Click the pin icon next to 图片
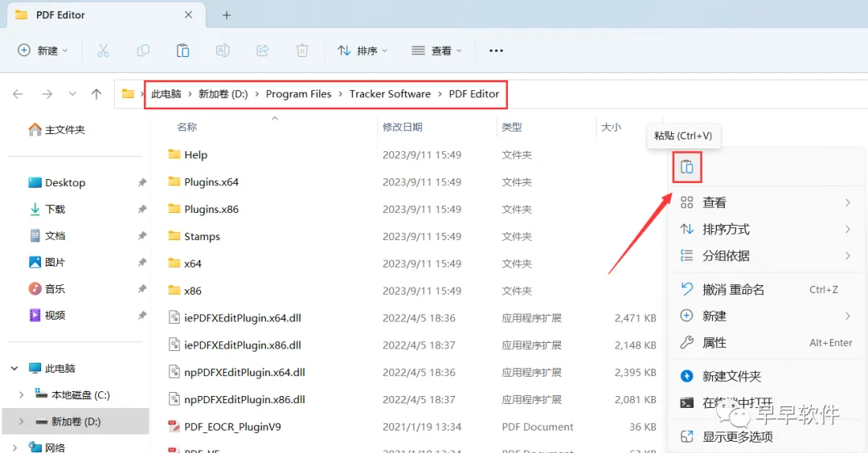The image size is (868, 453). click(x=141, y=262)
